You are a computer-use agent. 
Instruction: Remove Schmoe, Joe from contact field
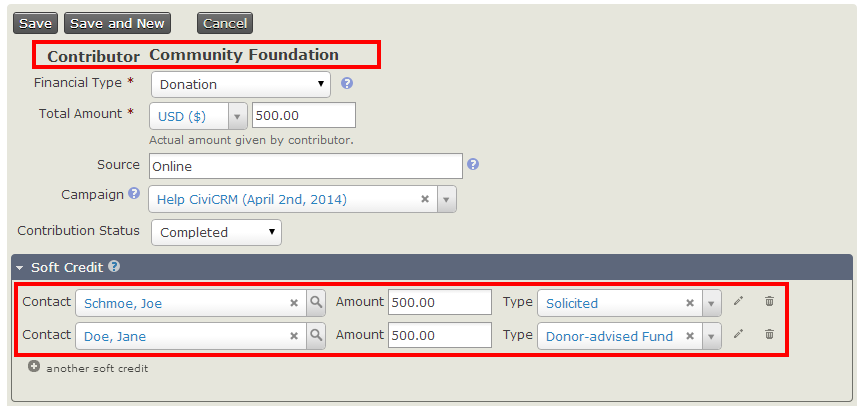(294, 303)
